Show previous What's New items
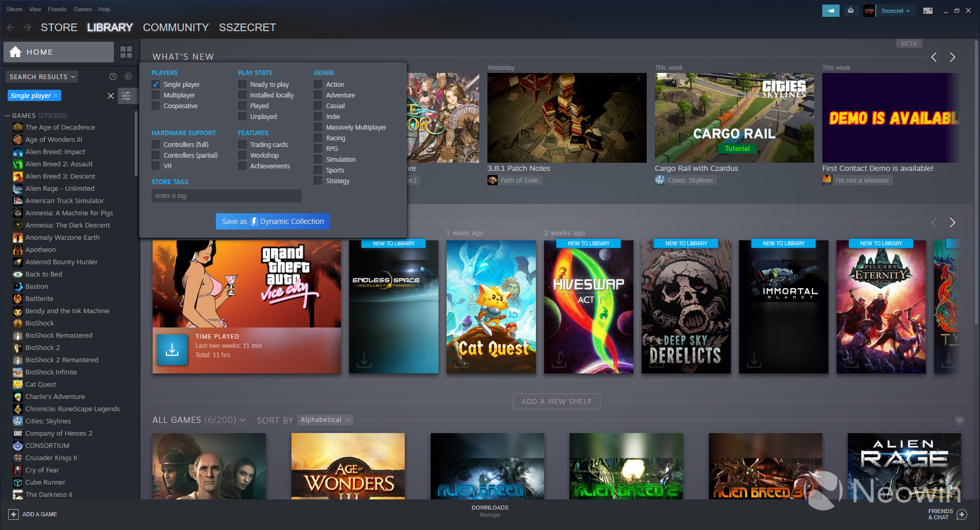The height and width of the screenshot is (530, 980). click(x=934, y=57)
